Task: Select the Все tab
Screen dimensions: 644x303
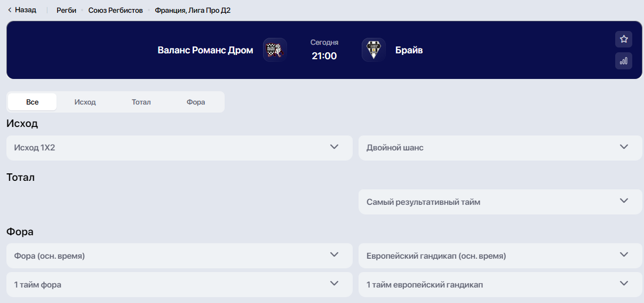Action: click(32, 102)
